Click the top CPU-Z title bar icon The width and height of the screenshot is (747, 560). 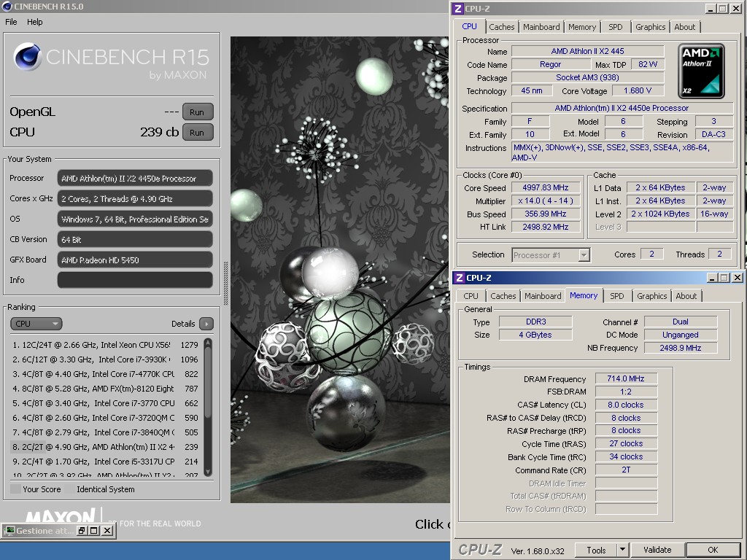[x=458, y=9]
